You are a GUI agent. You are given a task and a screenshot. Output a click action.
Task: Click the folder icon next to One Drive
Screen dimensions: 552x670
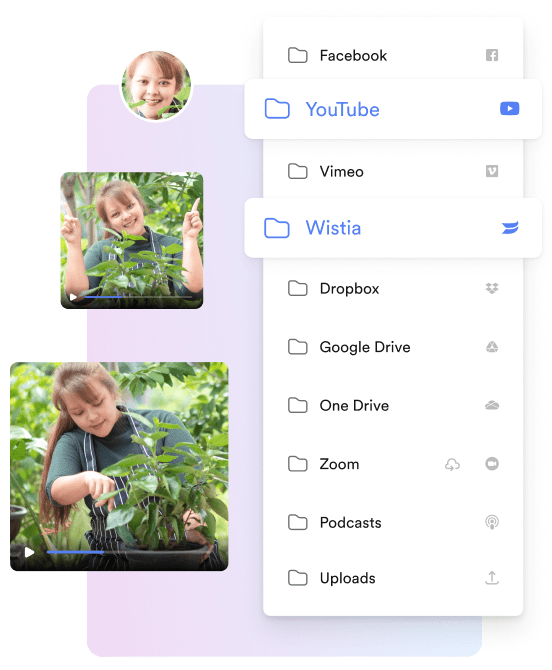[297, 405]
